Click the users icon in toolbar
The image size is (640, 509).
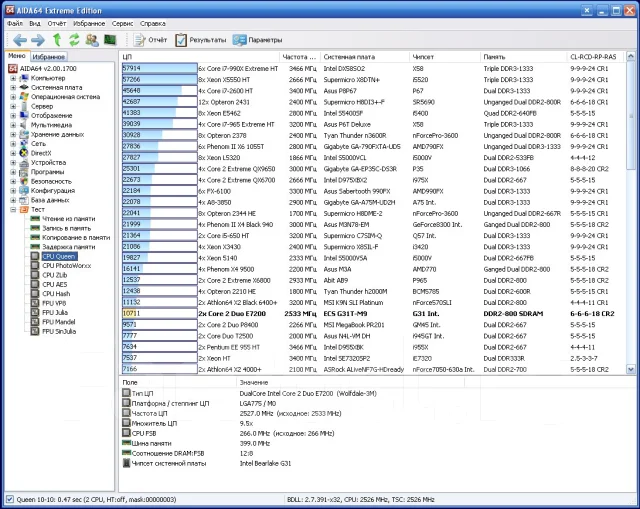(x=92, y=40)
